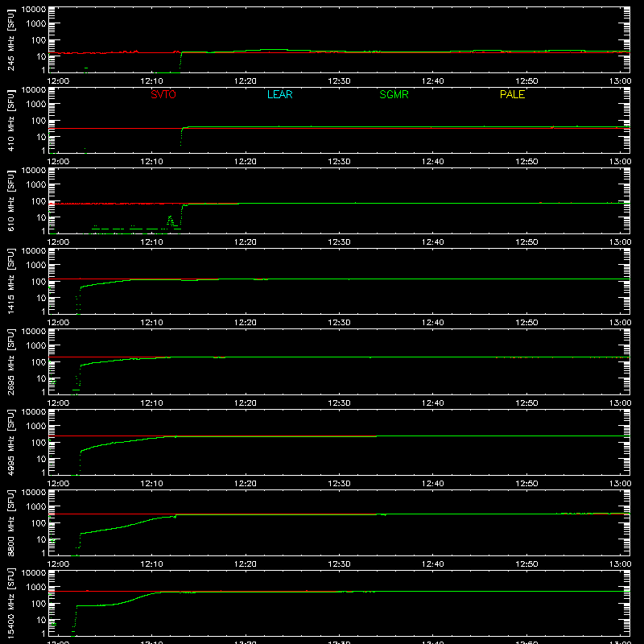This screenshot has width=644, height=644.
Task: Click 12:20 time label of 2695 MHz panel
Action: 246,403
